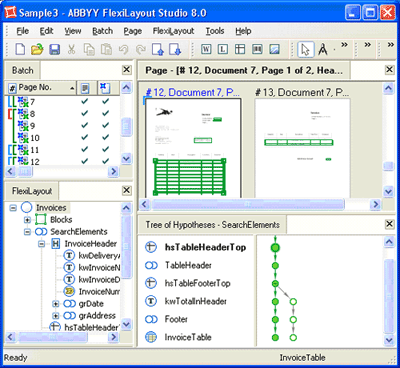Click hollow node beside kwTotalInHeader row

293,302
